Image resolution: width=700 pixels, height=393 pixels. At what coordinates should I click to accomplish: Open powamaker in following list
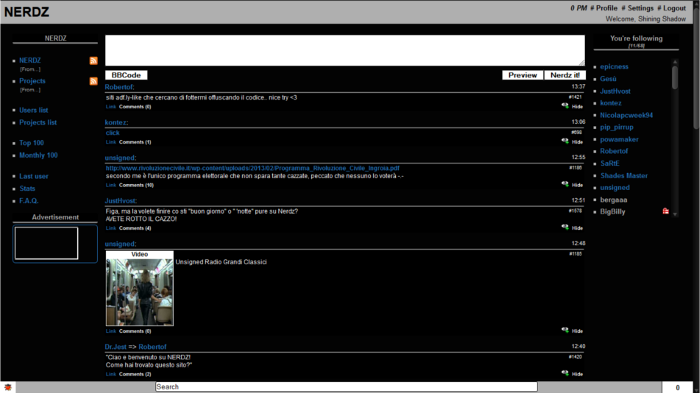click(x=619, y=139)
